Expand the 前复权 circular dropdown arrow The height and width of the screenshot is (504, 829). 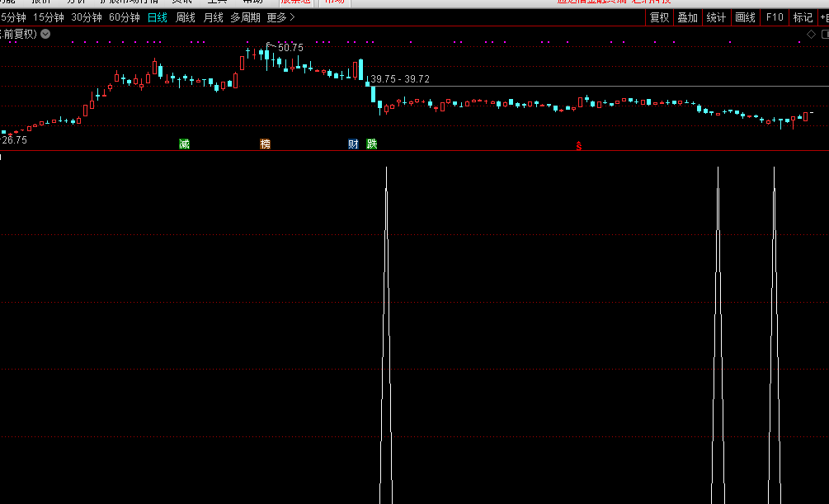[x=45, y=34]
